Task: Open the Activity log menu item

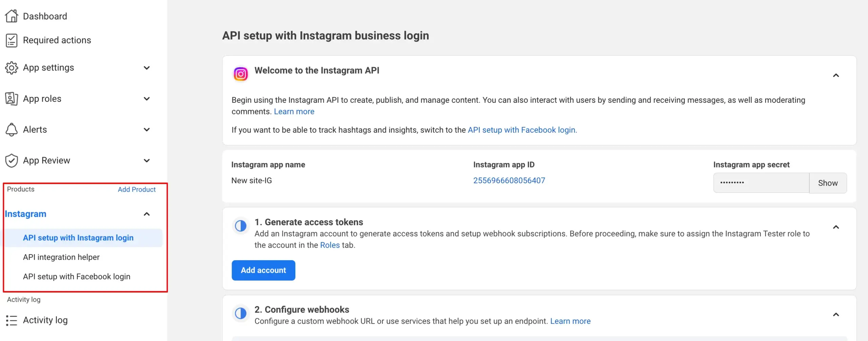Action: click(x=45, y=320)
